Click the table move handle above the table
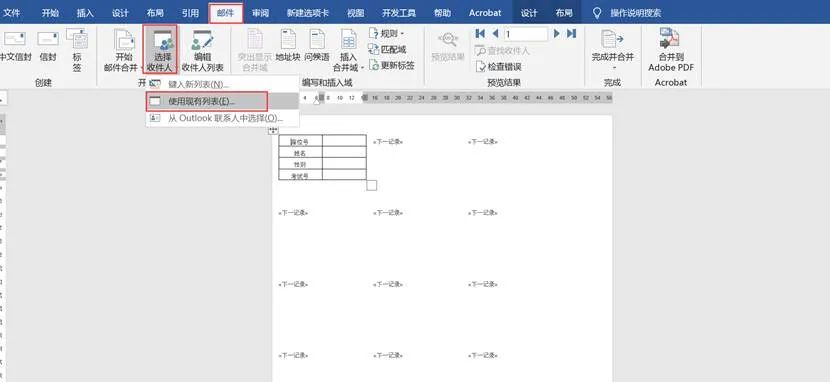Image resolution: width=830 pixels, height=382 pixels. [273, 130]
